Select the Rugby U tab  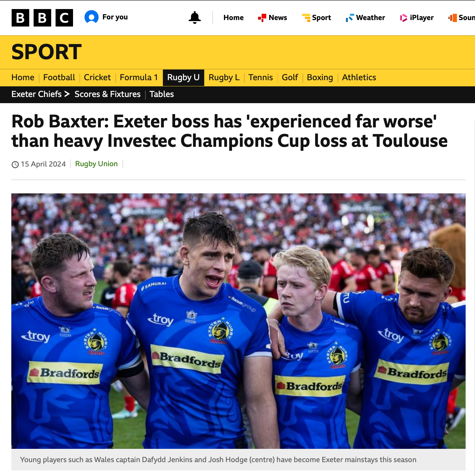coord(184,78)
